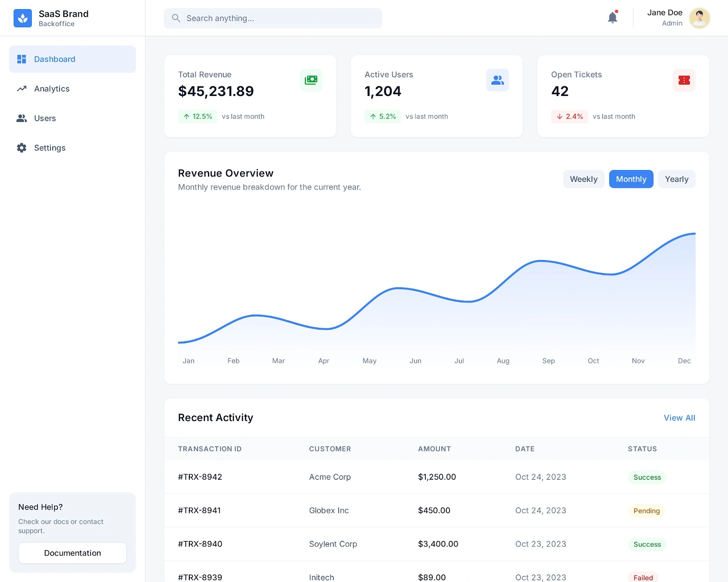
Task: Switch the chart to Weekly view
Action: pos(583,179)
